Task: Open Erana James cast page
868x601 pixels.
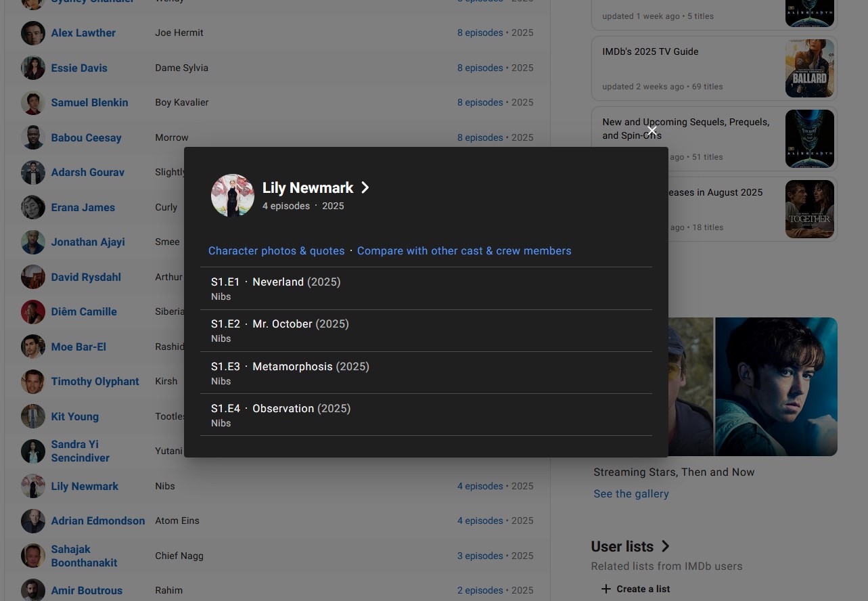Action: click(83, 207)
